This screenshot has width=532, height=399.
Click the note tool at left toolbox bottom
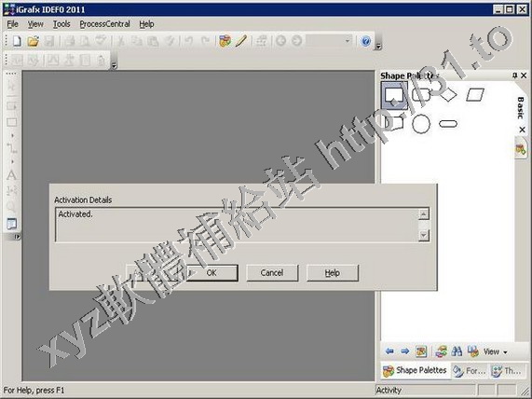[11, 224]
